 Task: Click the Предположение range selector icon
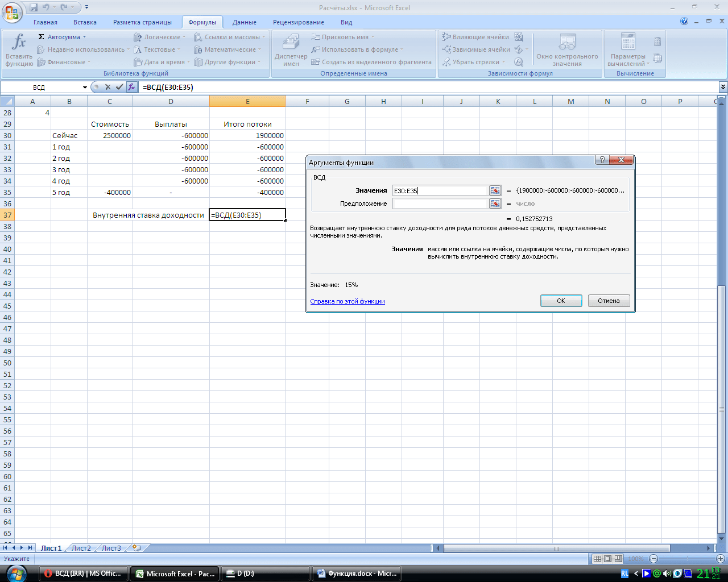point(495,203)
